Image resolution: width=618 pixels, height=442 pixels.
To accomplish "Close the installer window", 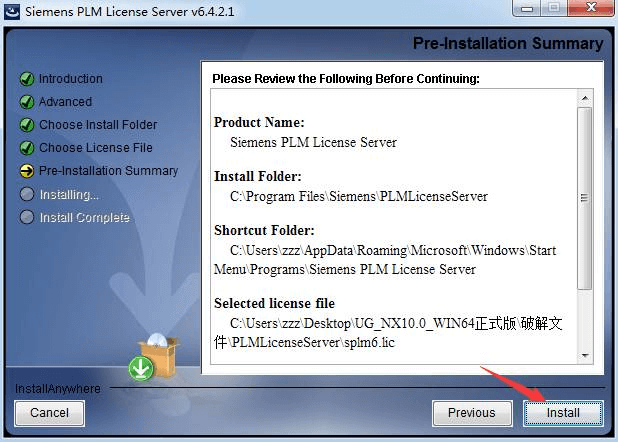I will click(x=590, y=8).
